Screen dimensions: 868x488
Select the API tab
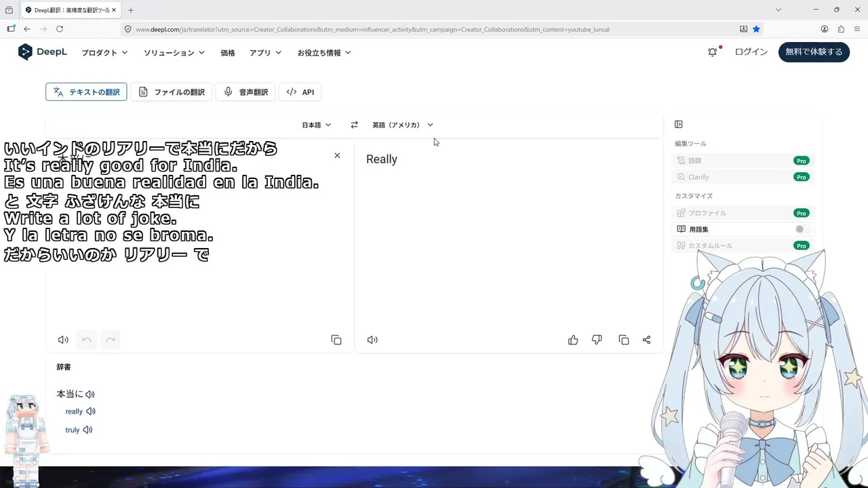coord(300,92)
